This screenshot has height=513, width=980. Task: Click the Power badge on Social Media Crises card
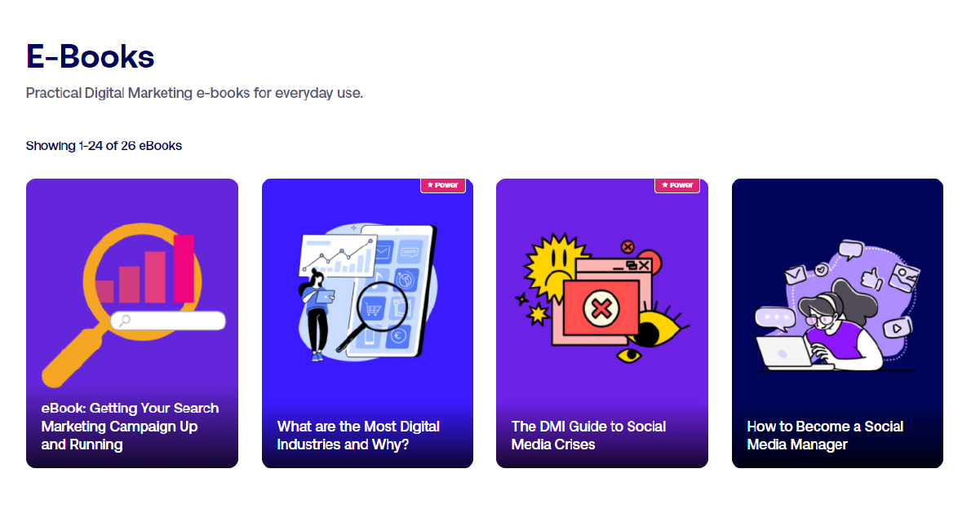pyautogui.click(x=677, y=185)
